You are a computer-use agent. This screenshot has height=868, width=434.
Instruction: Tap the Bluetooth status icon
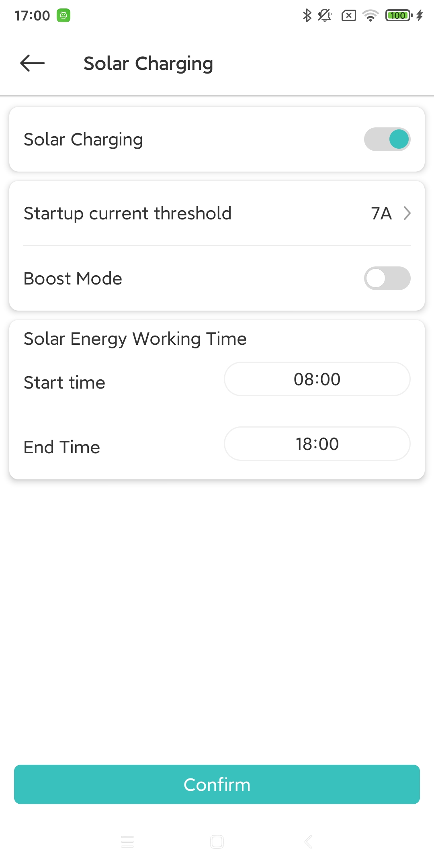click(x=307, y=16)
